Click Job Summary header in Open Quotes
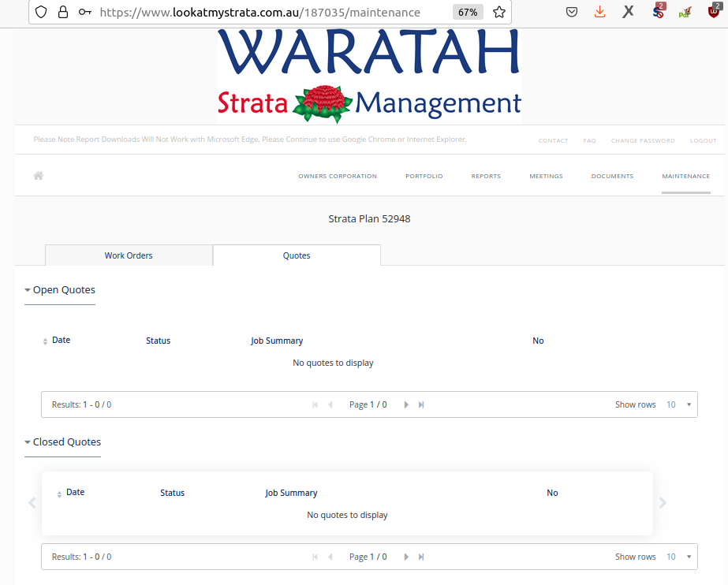 tap(277, 341)
